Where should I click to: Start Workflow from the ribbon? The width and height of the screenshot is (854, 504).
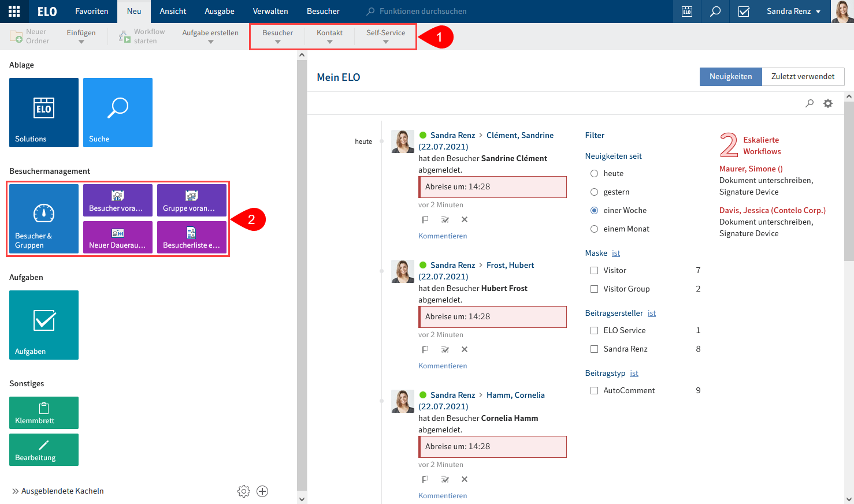pyautogui.click(x=142, y=36)
